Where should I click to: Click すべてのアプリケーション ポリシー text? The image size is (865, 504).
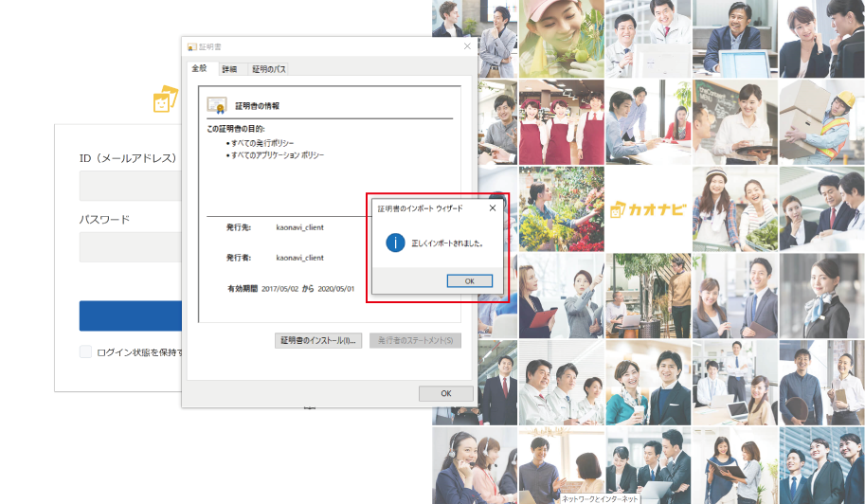coord(278,155)
